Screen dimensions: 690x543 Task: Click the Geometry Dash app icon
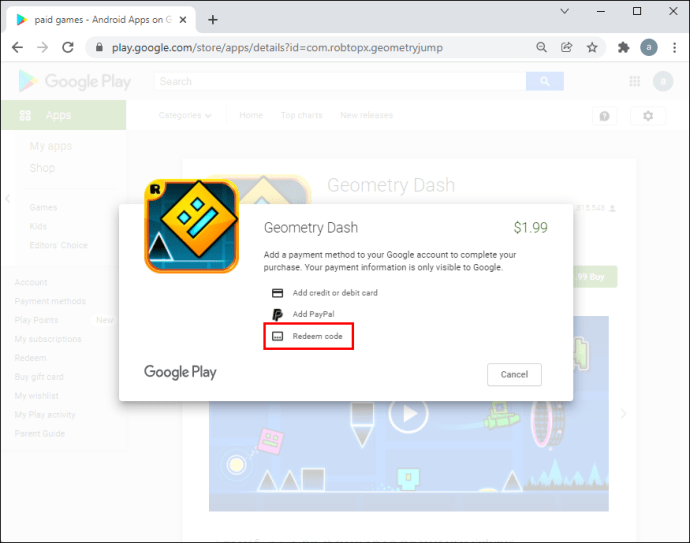point(192,226)
